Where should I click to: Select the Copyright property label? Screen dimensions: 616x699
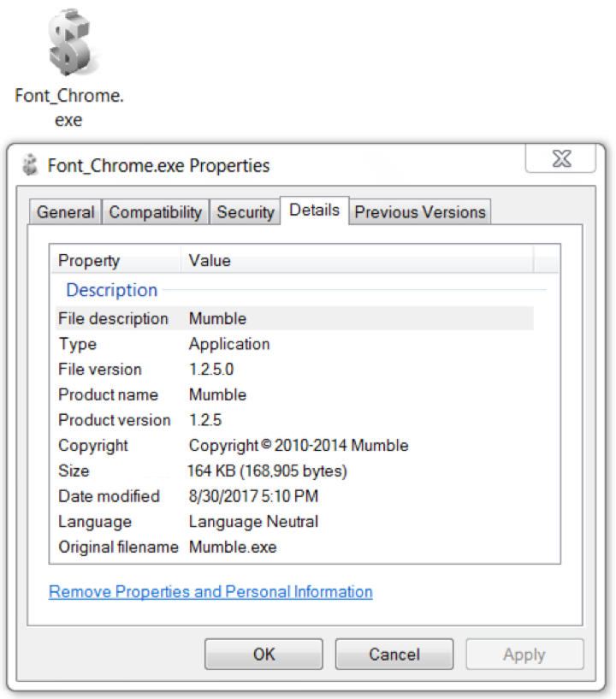[93, 446]
